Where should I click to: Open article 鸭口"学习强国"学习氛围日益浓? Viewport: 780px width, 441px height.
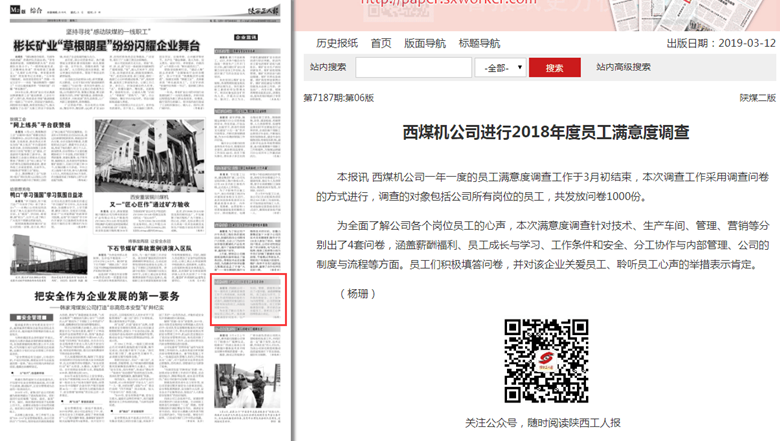[46, 195]
